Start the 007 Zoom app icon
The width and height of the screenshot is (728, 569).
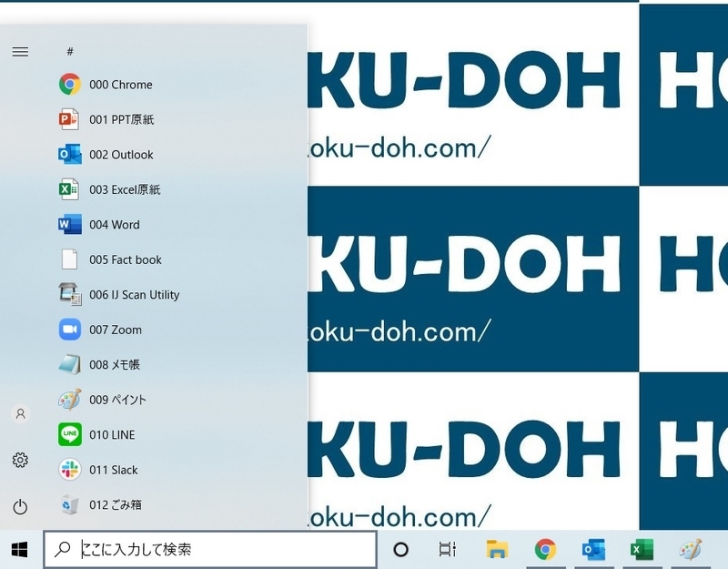[x=70, y=330]
